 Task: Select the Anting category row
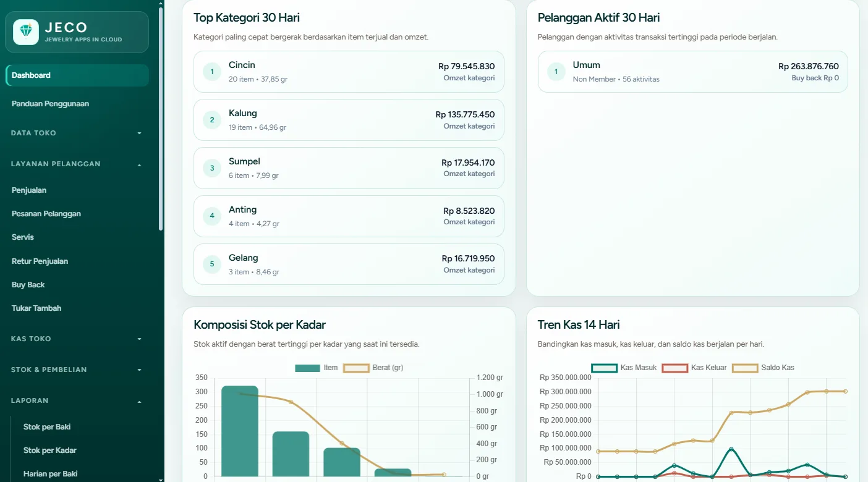click(x=349, y=216)
